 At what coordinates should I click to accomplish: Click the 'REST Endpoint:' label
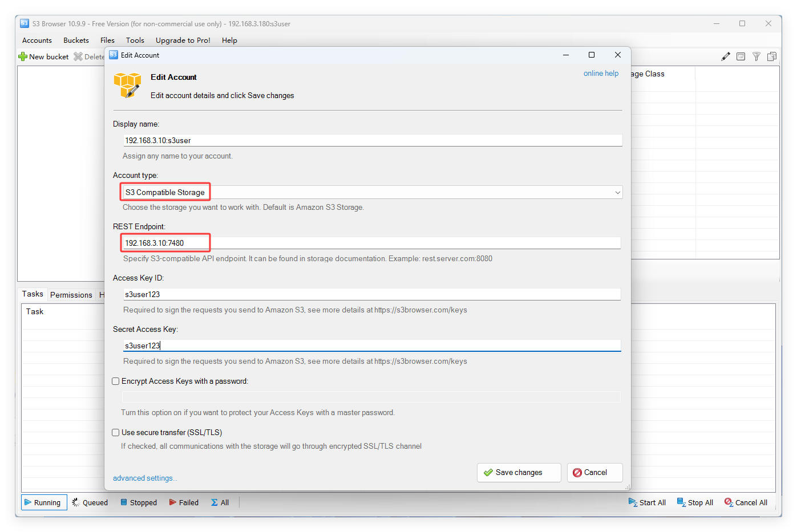tap(139, 227)
